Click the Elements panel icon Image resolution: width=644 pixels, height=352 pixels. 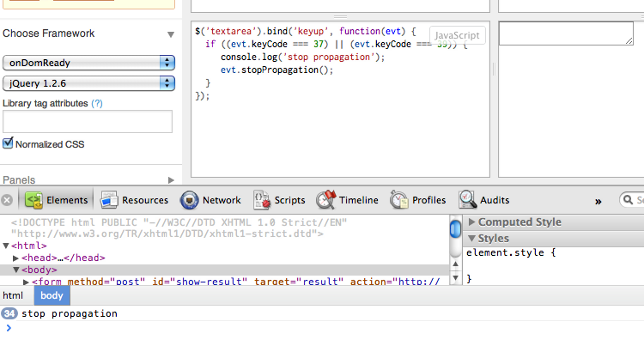coord(33,200)
